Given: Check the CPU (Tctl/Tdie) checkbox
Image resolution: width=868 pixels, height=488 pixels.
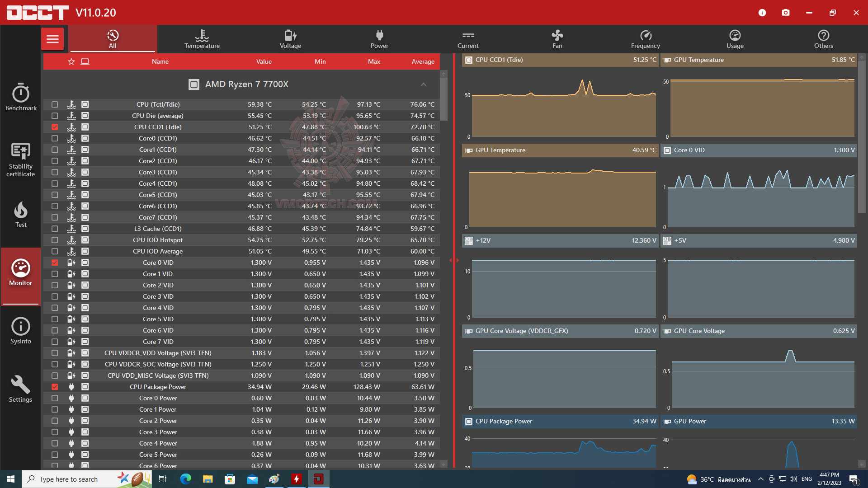Looking at the screenshot, I should click(x=55, y=104).
